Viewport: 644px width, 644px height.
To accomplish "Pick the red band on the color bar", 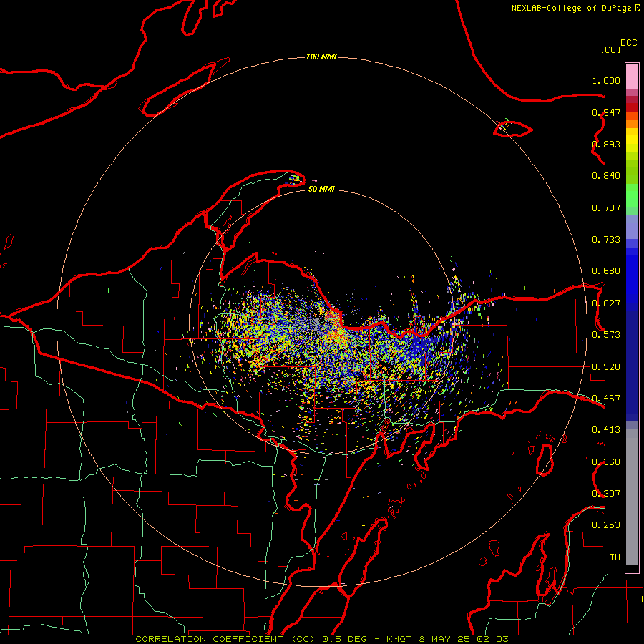I will [632, 107].
